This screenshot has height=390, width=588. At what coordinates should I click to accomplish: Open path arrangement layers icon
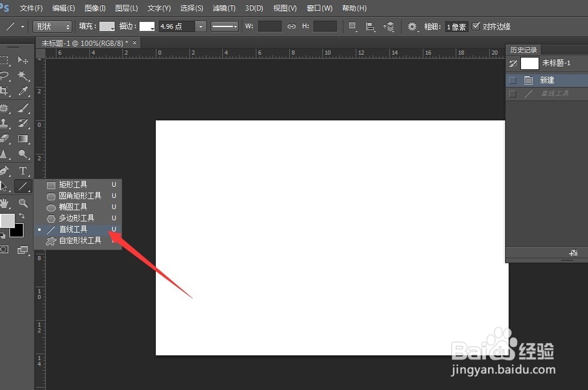click(x=389, y=26)
